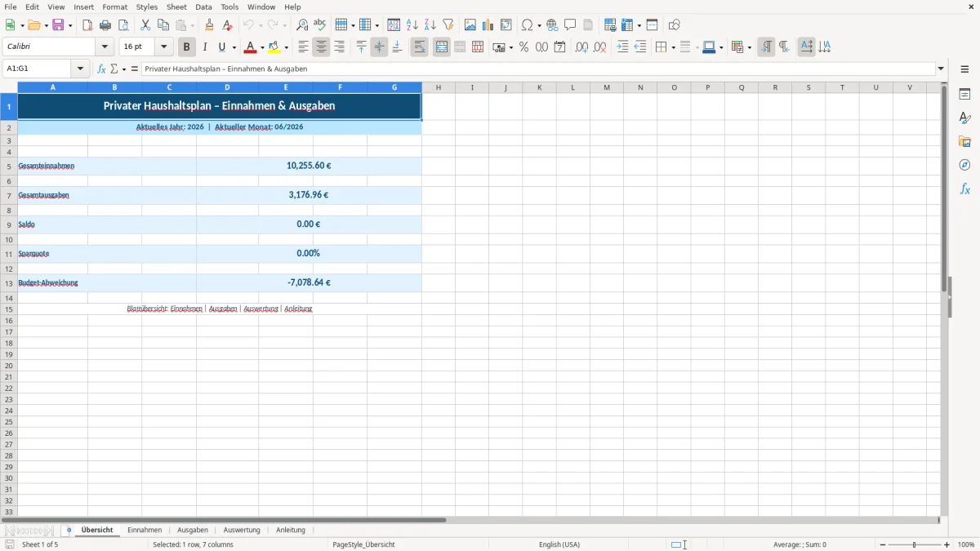Expand the formula bar

tap(941, 69)
